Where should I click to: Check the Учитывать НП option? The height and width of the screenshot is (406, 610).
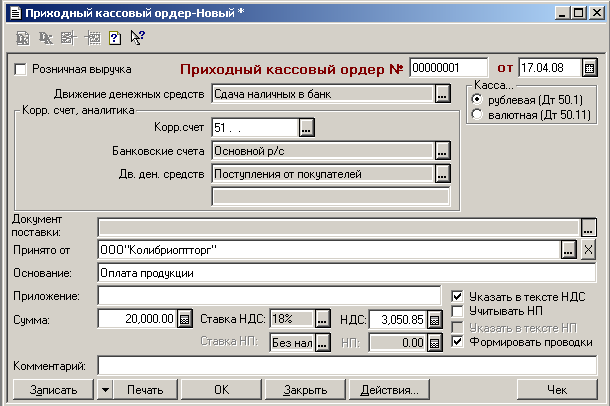(x=458, y=311)
